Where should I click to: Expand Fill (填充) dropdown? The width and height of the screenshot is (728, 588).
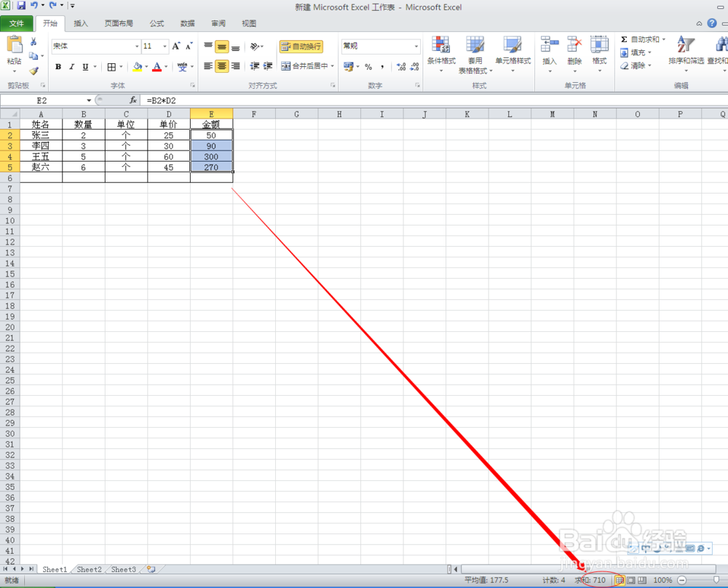(649, 52)
